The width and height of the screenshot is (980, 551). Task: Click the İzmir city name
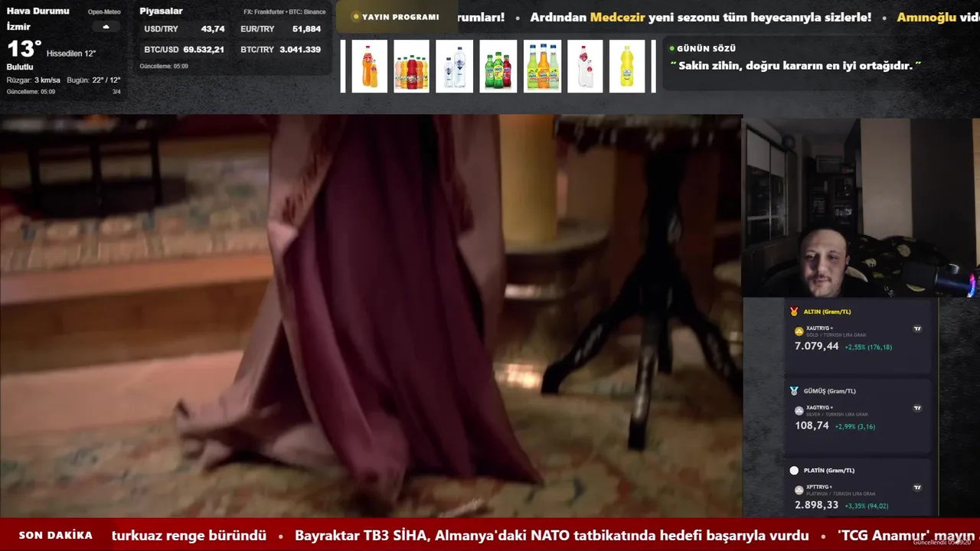point(18,27)
